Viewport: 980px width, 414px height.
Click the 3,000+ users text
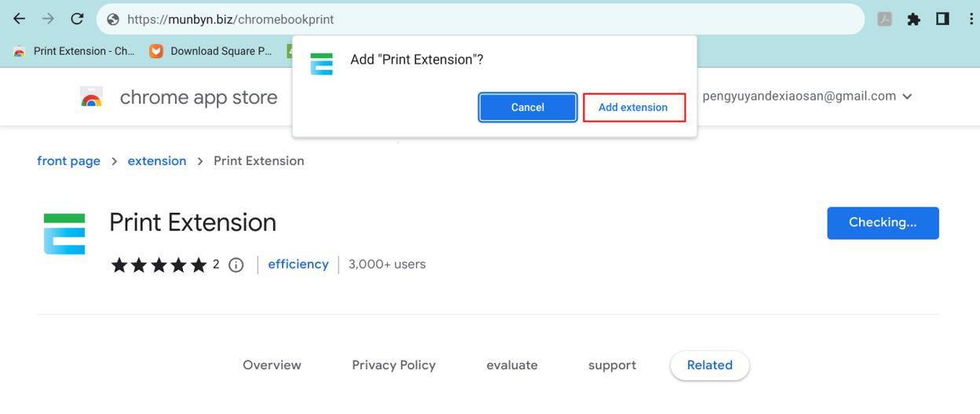[x=387, y=265]
